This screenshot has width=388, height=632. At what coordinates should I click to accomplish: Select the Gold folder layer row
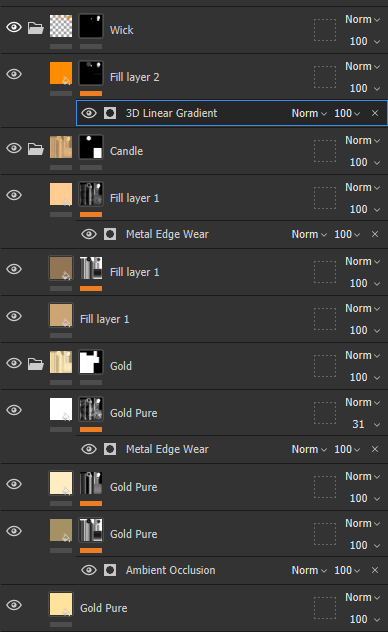[x=194, y=366]
